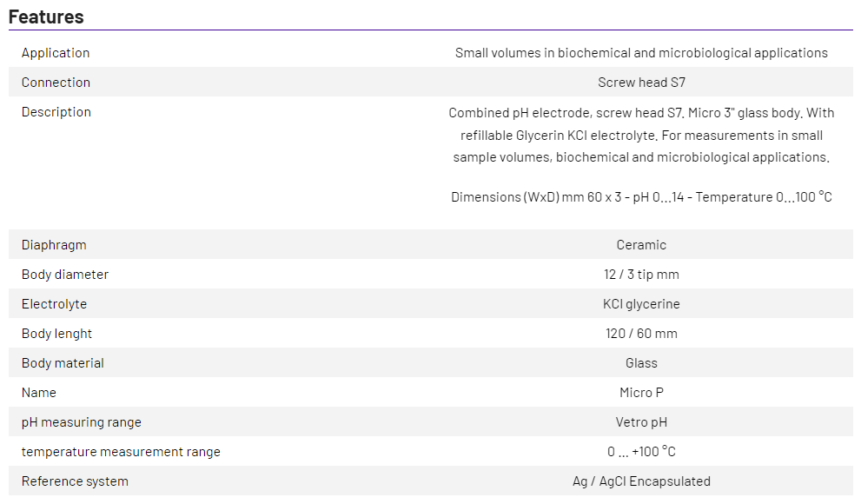This screenshot has height=504, width=861.
Task: Click the temperature measurement range label
Action: tap(121, 452)
